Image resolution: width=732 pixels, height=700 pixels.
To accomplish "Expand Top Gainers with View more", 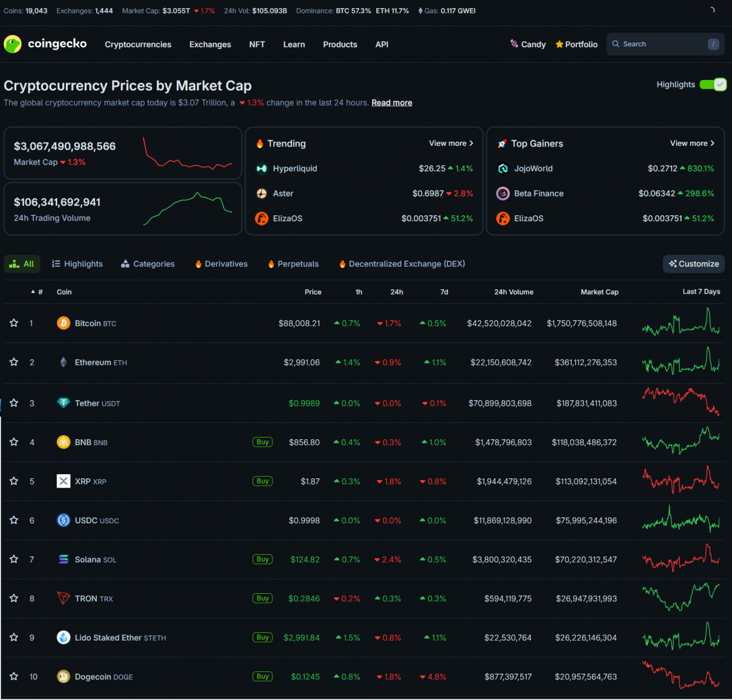I will [x=692, y=143].
